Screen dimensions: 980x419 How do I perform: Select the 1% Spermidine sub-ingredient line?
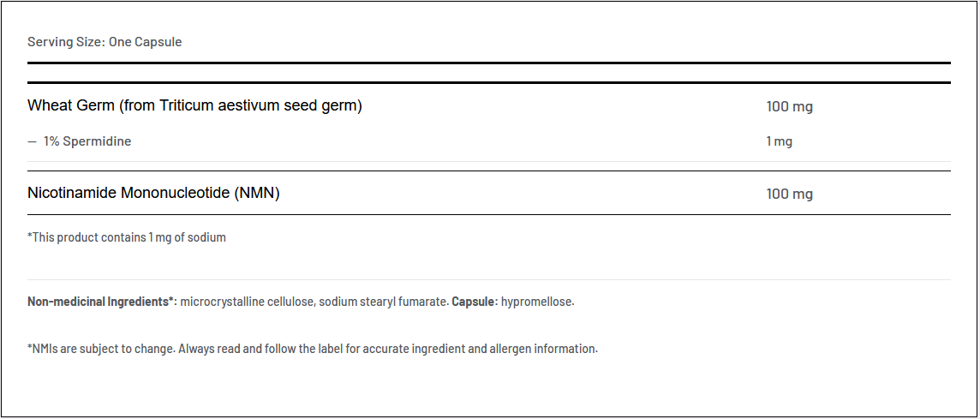87,141
